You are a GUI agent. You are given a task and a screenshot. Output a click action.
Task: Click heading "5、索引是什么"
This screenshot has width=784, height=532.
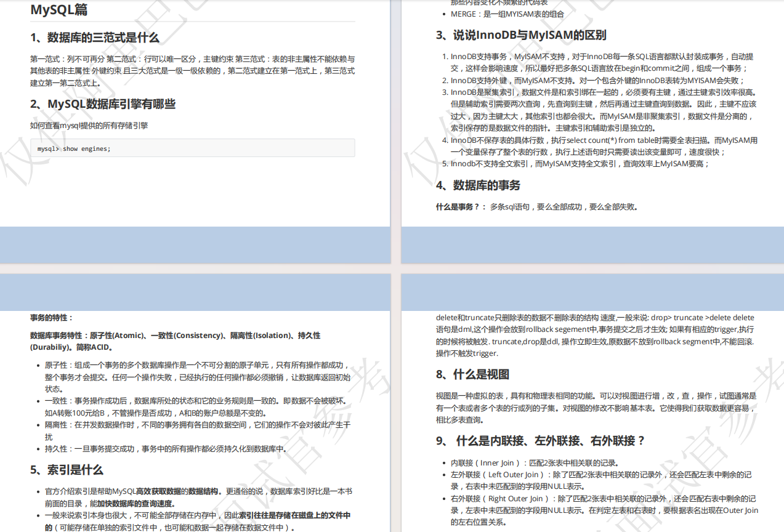click(67, 470)
